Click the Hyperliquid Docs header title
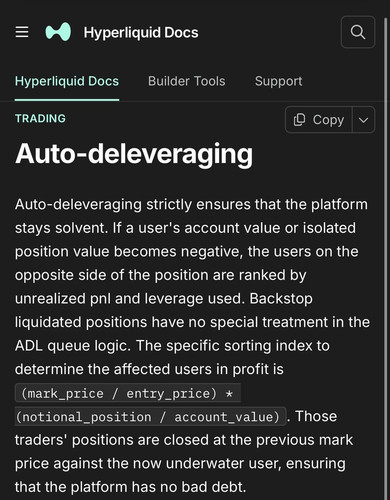Screen dimensions: 390x500 [x=141, y=33]
